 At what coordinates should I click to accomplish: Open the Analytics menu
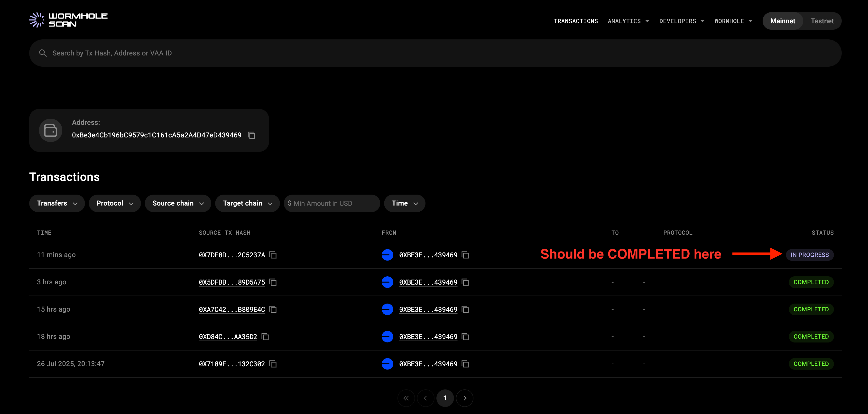click(x=628, y=21)
